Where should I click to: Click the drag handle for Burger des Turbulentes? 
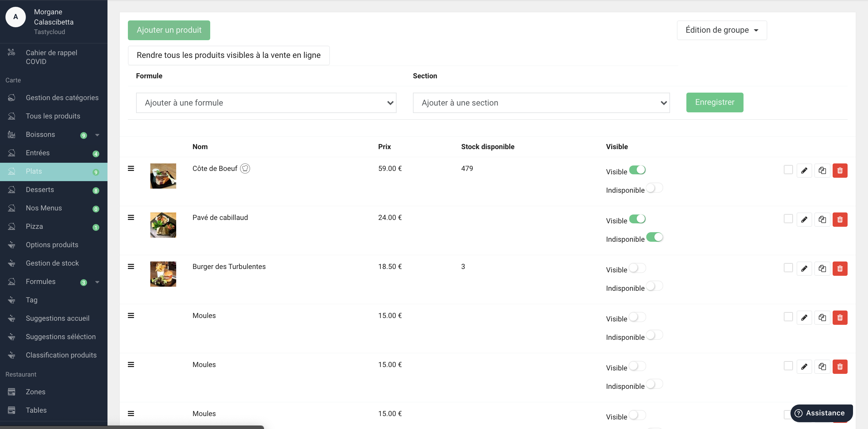pos(131,267)
